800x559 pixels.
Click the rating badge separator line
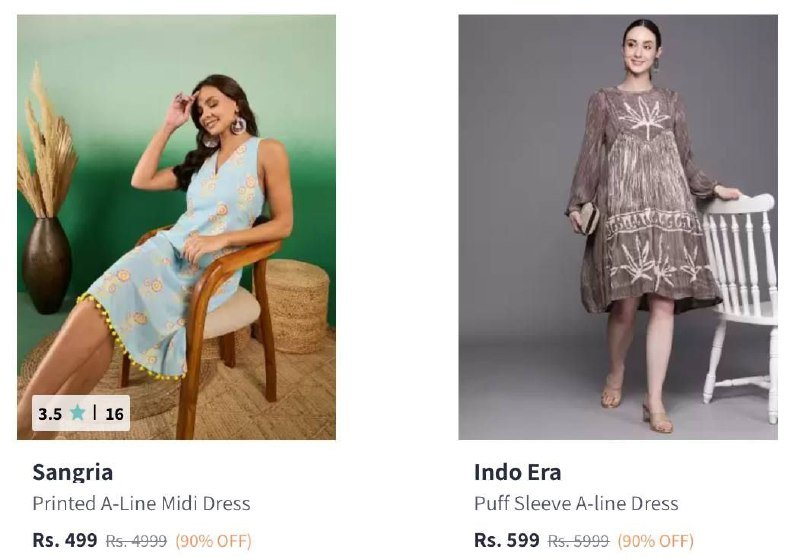click(95, 412)
